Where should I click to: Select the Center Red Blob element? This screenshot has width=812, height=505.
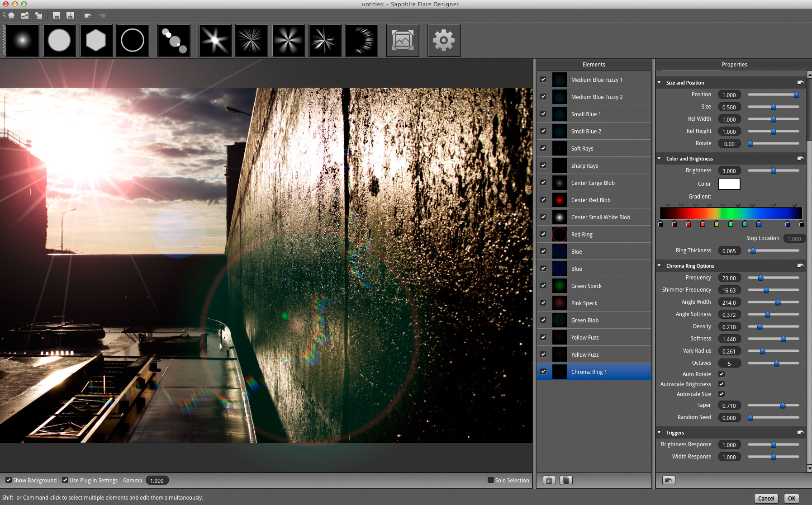[591, 200]
